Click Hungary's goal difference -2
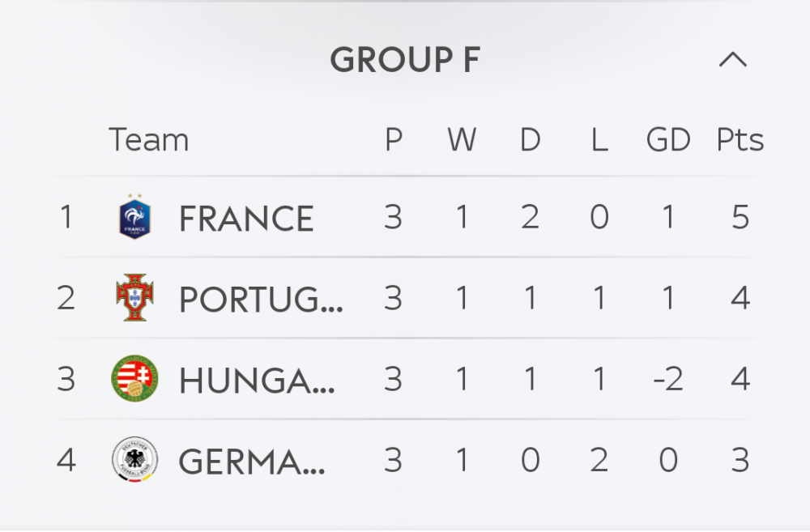The width and height of the screenshot is (810, 532). (x=667, y=380)
